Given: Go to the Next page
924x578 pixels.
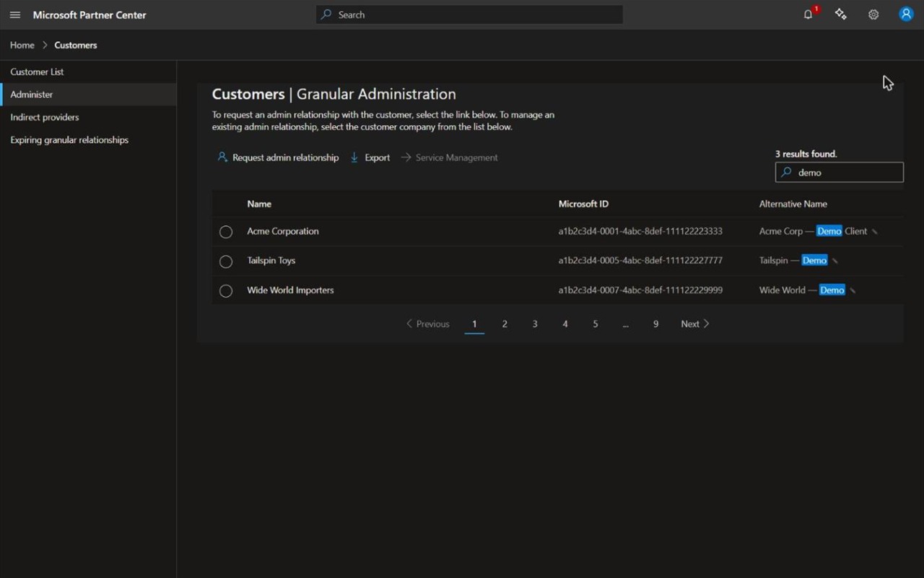Looking at the screenshot, I should 695,324.
